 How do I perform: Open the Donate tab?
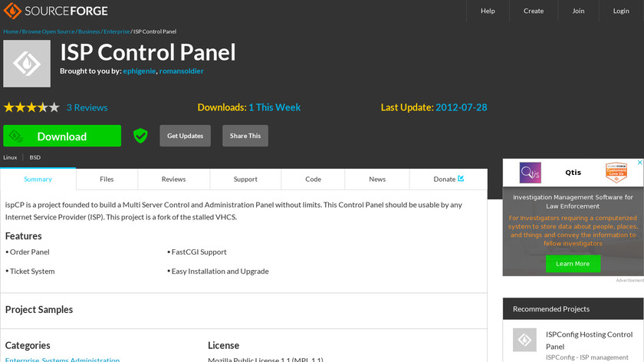click(x=449, y=179)
